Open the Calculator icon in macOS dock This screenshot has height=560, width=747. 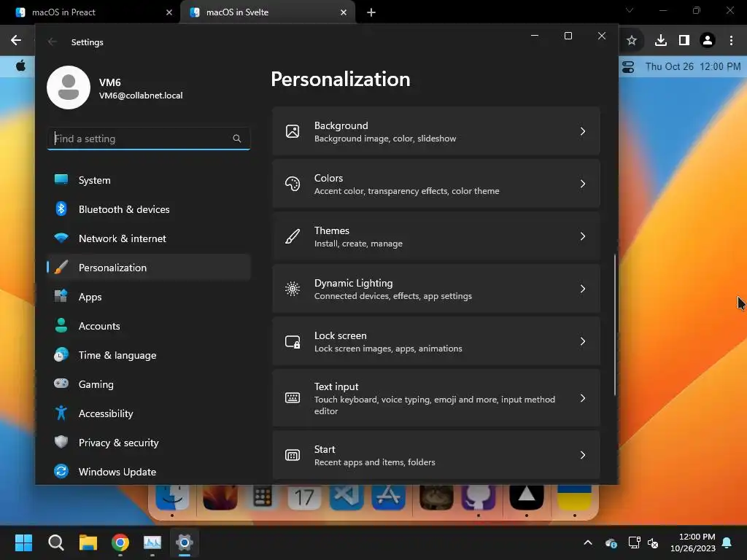point(262,497)
